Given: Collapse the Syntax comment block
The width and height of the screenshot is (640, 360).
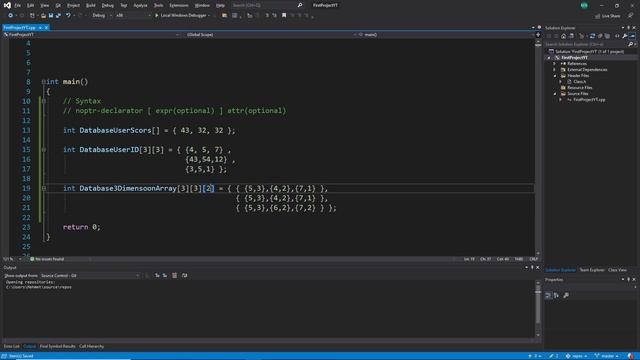Looking at the screenshot, I should pos(44,101).
